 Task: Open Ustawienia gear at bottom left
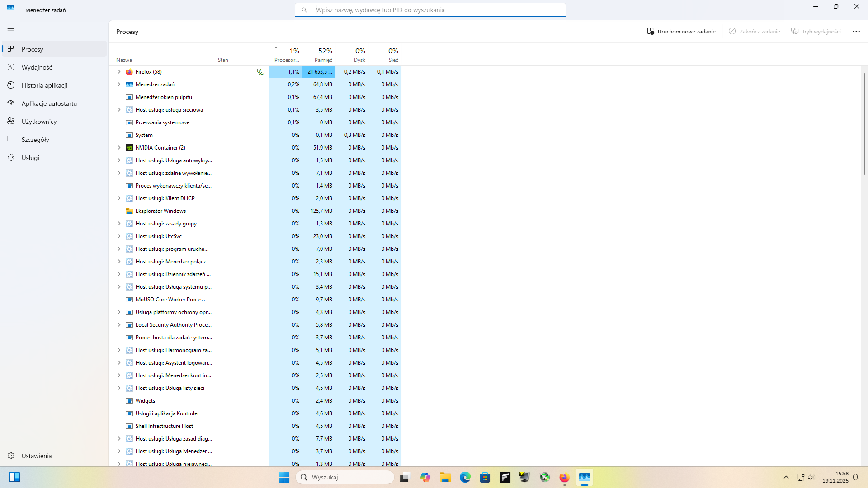click(x=11, y=455)
